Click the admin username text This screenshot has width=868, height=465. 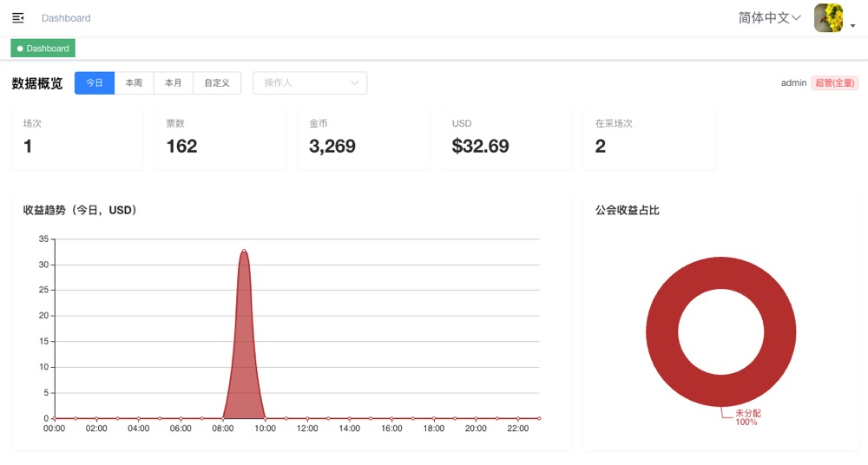794,83
